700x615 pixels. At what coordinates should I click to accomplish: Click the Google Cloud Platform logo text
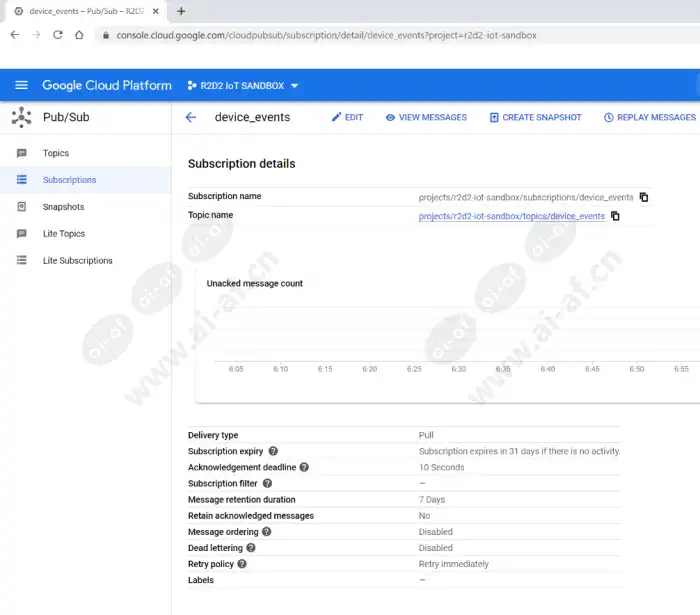coord(107,85)
